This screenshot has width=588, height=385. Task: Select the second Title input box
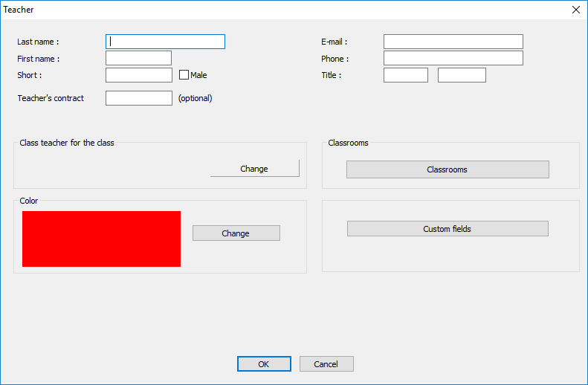click(x=462, y=75)
